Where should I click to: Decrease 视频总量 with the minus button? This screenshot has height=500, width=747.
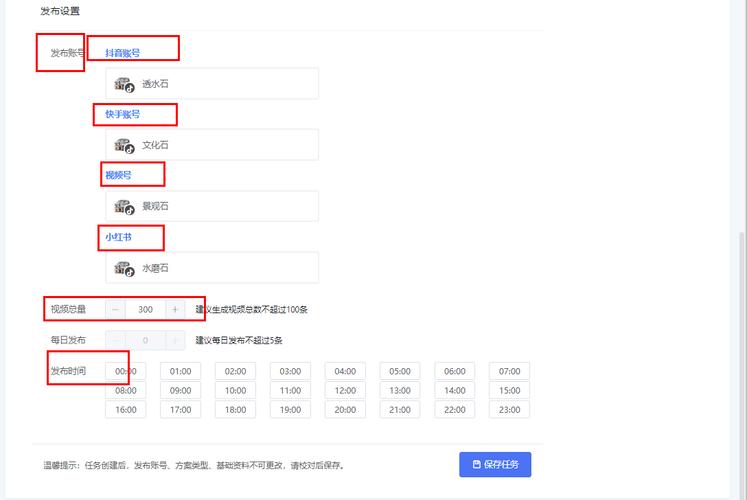coord(115,310)
